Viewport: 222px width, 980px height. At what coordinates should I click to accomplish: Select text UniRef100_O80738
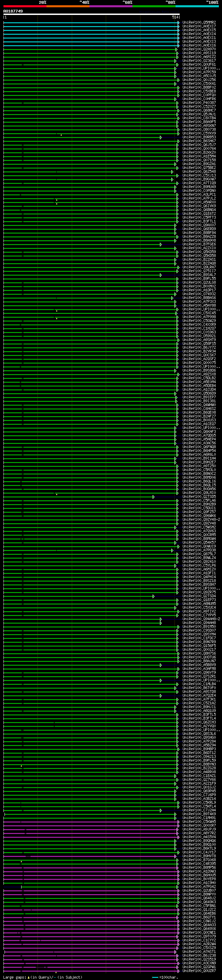coord(199,130)
